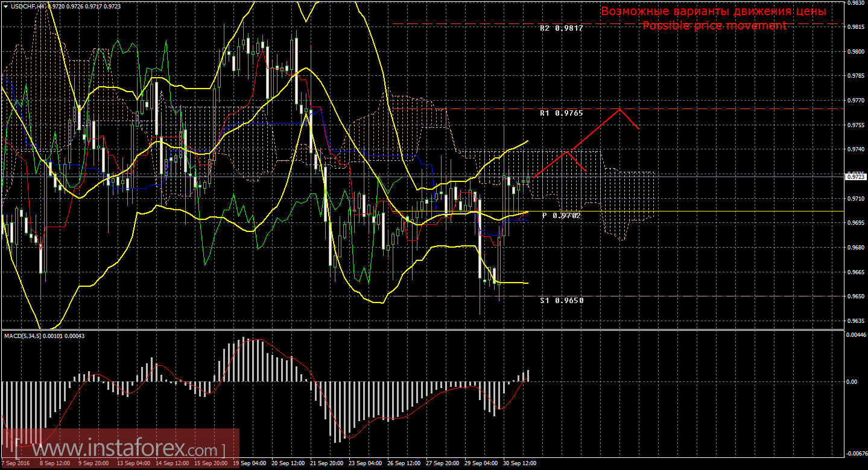Click the R1 0.9765 resistance label
The width and height of the screenshot is (868, 470).
561,113
